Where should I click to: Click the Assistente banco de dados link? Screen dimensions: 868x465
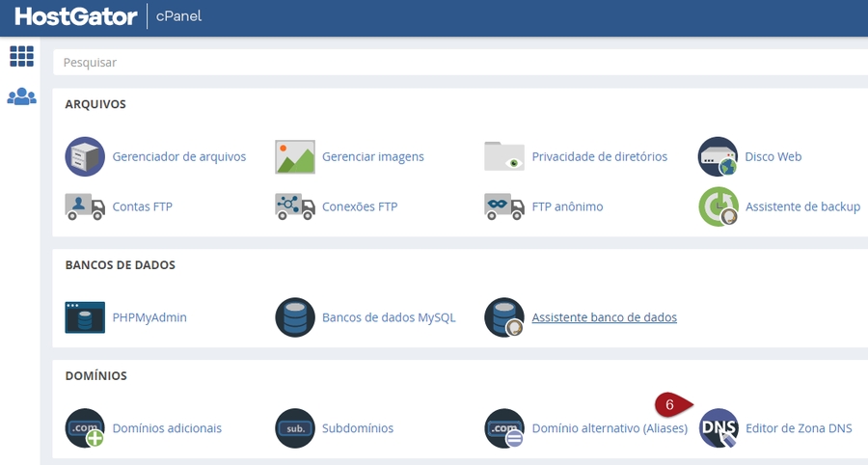(x=604, y=317)
